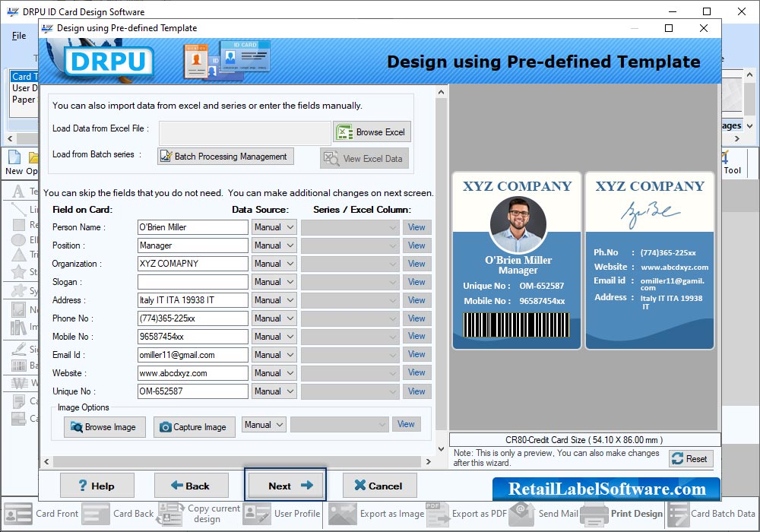This screenshot has height=532, width=760.
Task: Open Data Source dropdown for Phone No
Action: pos(274,318)
